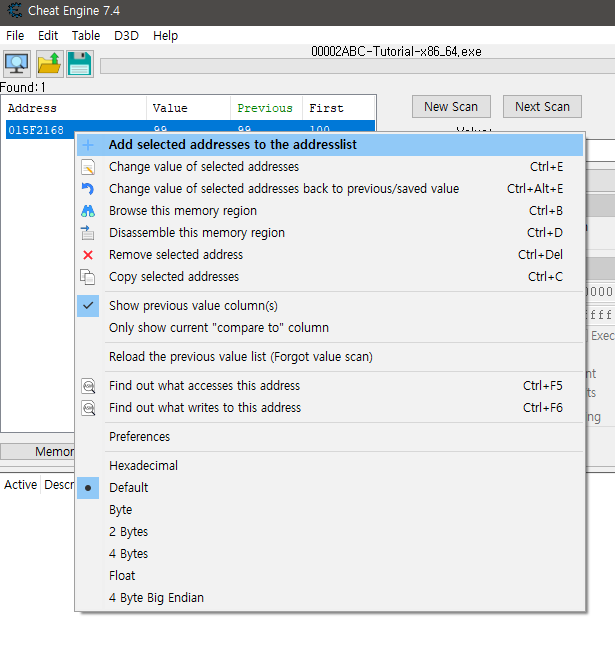Image resolution: width=615 pixels, height=658 pixels.
Task: Click the plus icon for adding addresses
Action: tap(88, 145)
